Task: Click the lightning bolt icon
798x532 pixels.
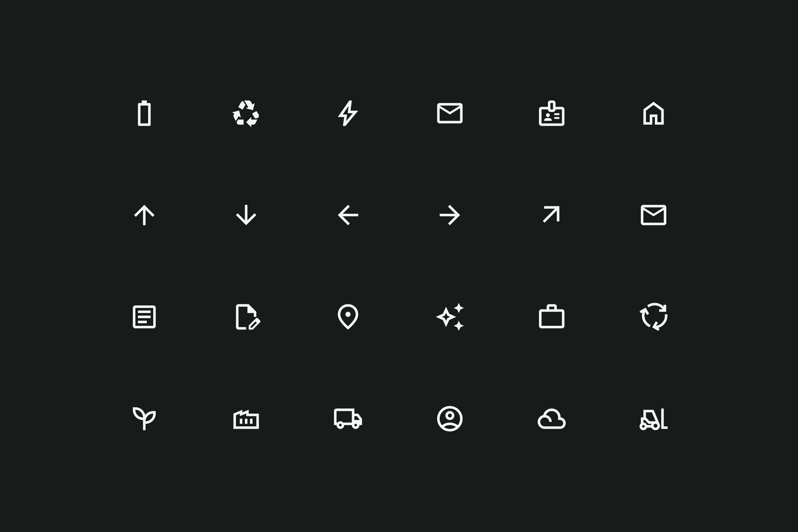Action: coord(348,113)
